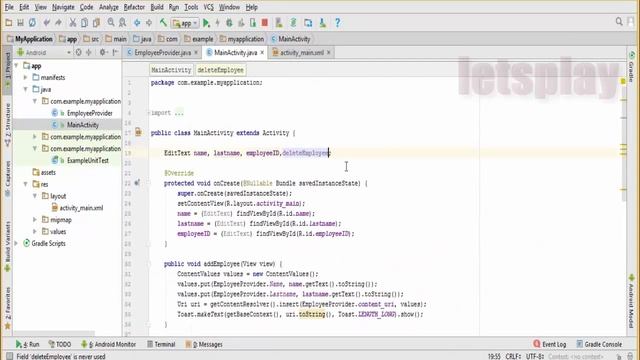
Task: Close the EmployeeProvider.java tab
Action: [196, 53]
